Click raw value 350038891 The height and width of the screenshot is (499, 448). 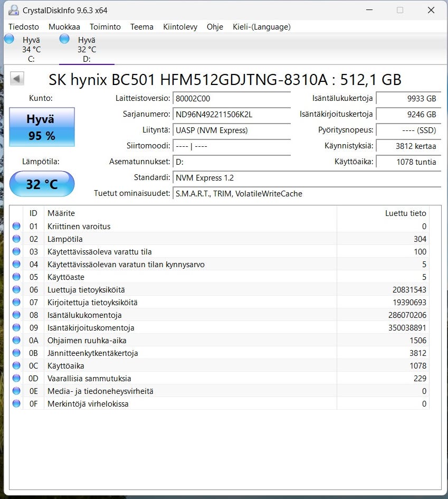point(407,327)
